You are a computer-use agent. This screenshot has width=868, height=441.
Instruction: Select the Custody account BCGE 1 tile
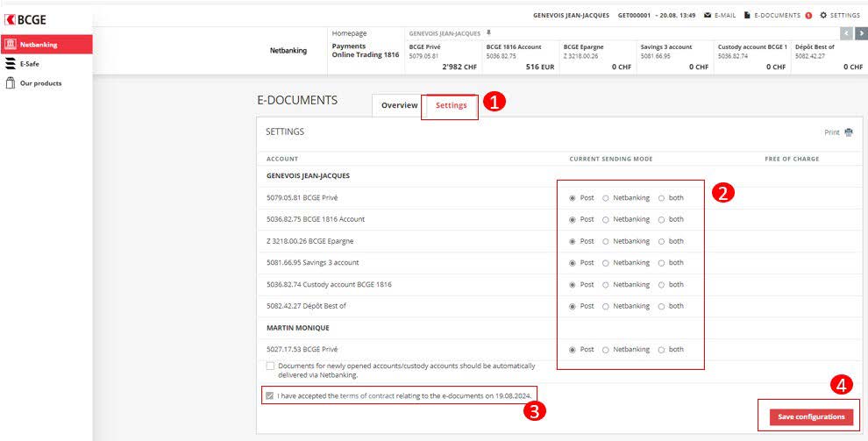[751, 57]
